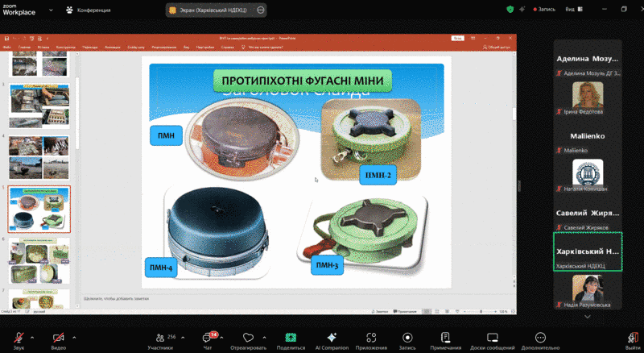Select the Maliienko participant tile
Image resolution: width=644 pixels, height=353 pixels.
point(588,137)
